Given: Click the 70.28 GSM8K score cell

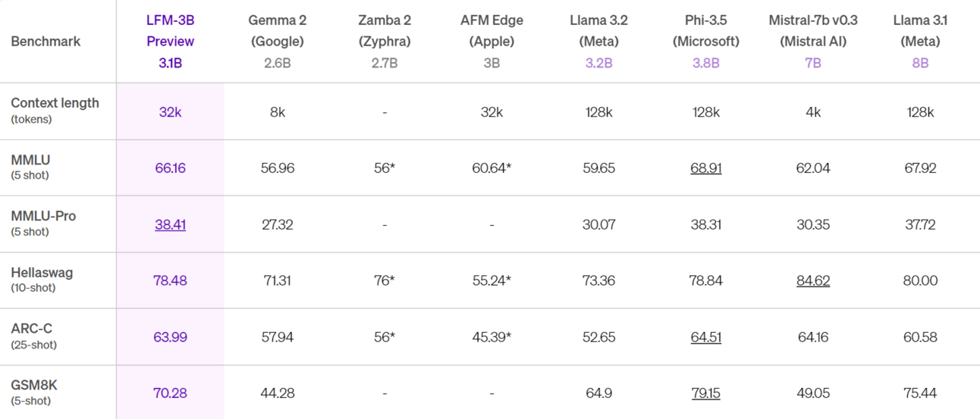Looking at the screenshot, I should pyautogui.click(x=170, y=393).
